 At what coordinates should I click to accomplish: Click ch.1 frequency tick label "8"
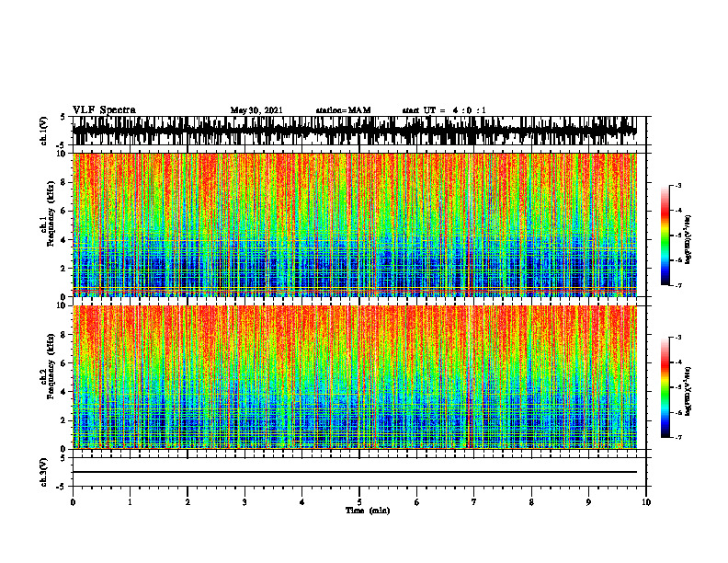[x=63, y=182]
